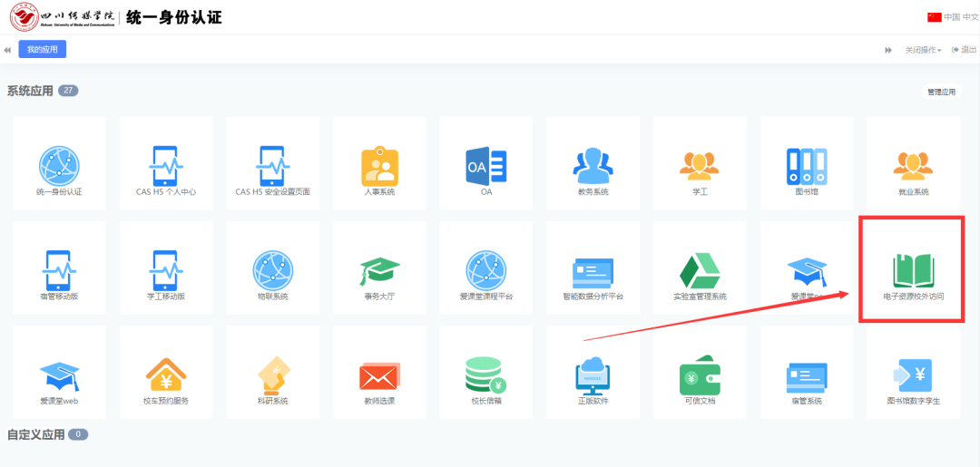980x467 pixels.
Task: Click the 管理应用 button
Action: [941, 92]
